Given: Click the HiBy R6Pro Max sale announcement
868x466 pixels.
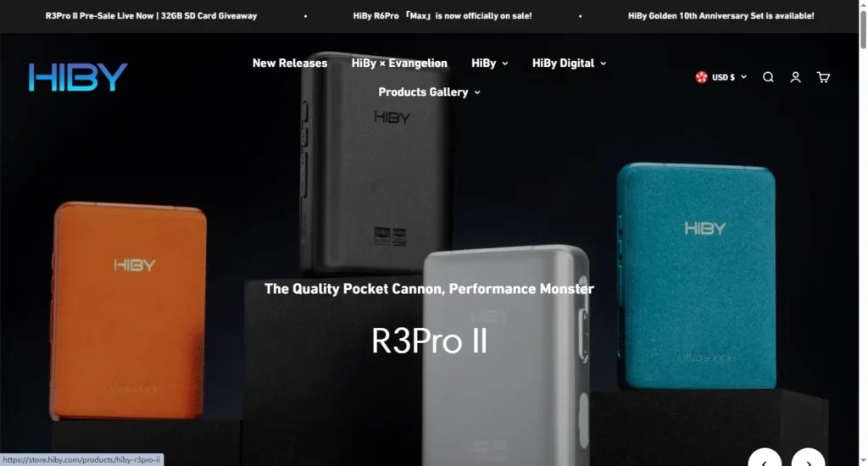Looking at the screenshot, I should click(x=442, y=15).
